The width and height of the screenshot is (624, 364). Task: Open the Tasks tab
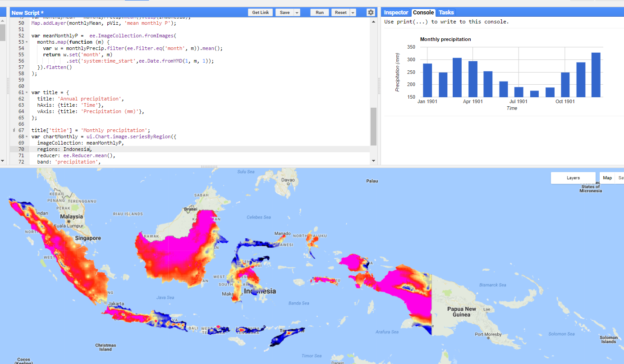pos(446,12)
